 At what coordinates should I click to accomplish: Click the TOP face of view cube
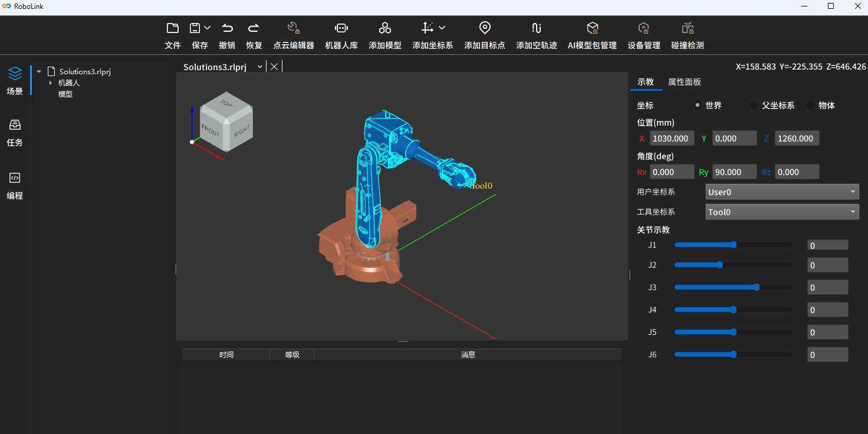tap(226, 103)
